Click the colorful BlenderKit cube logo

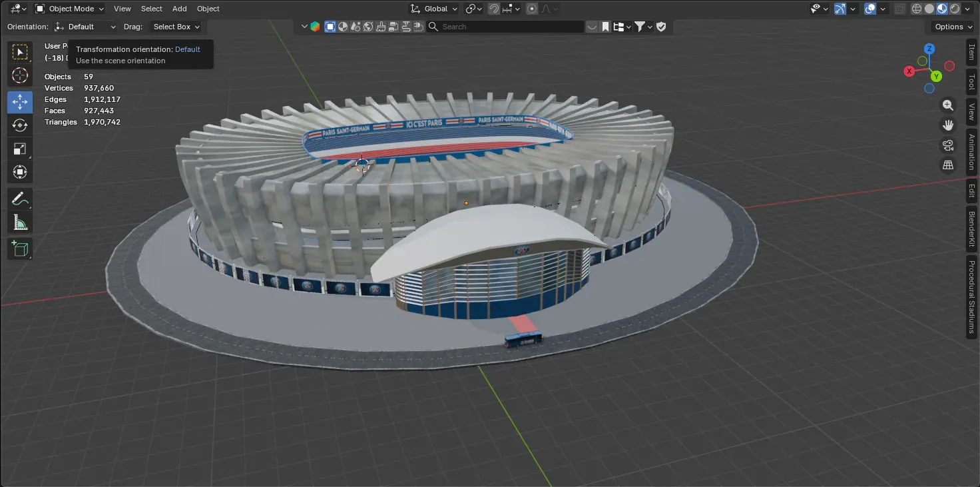click(316, 27)
